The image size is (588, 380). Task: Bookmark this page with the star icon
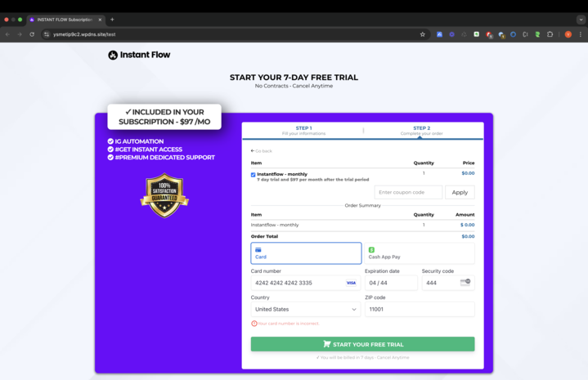[x=423, y=34]
